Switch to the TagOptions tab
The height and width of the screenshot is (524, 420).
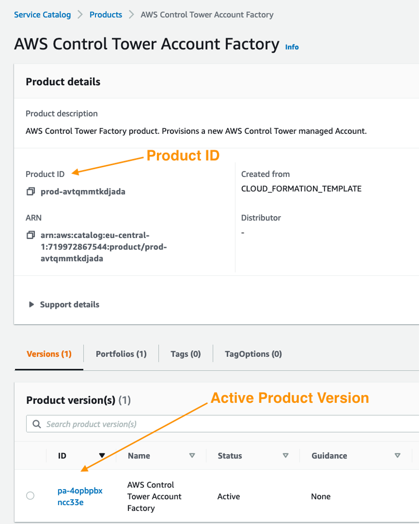[253, 354]
